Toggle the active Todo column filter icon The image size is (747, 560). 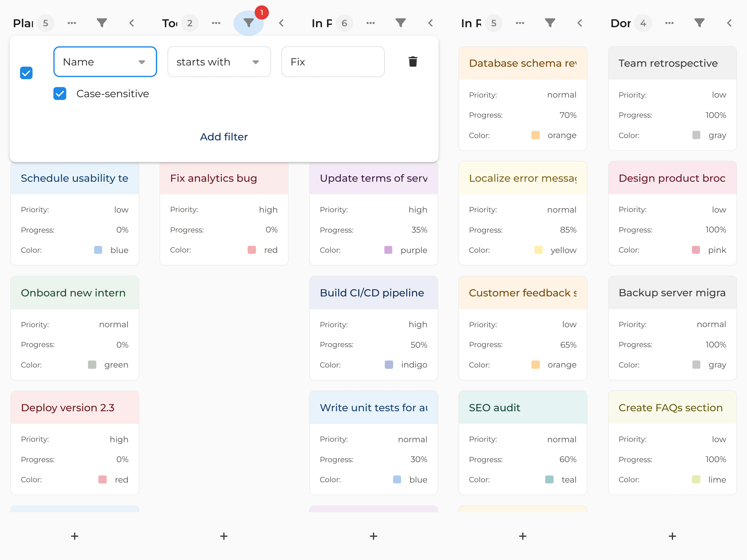coord(248,23)
